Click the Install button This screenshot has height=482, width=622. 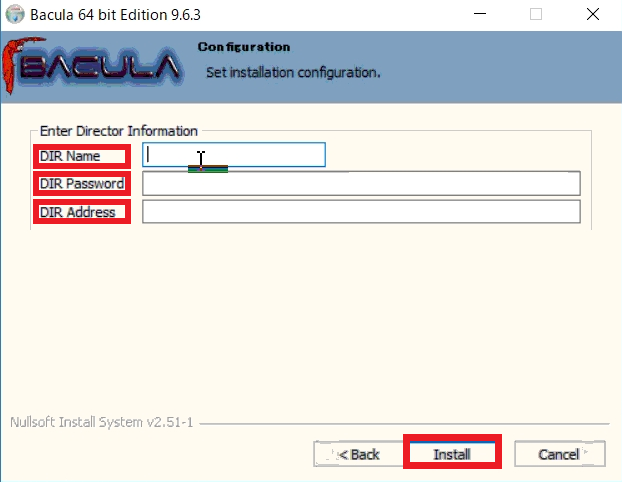(x=452, y=453)
